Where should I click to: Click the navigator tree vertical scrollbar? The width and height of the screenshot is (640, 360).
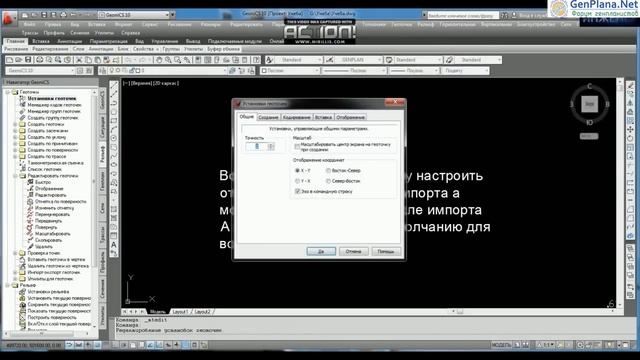95,208
